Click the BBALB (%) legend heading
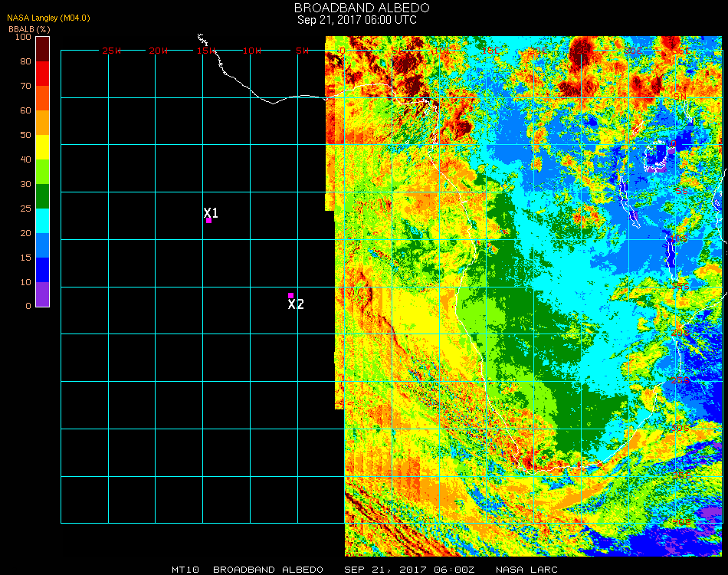728x575 pixels. [x=29, y=29]
